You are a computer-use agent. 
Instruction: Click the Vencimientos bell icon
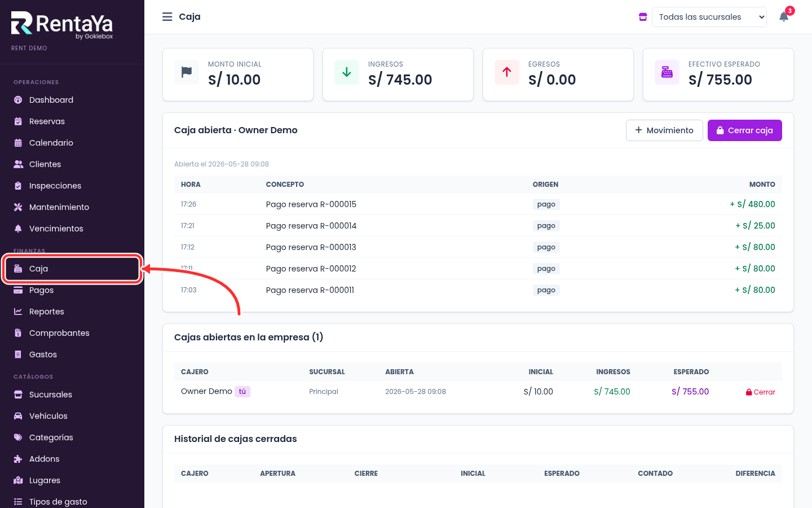[18, 229]
